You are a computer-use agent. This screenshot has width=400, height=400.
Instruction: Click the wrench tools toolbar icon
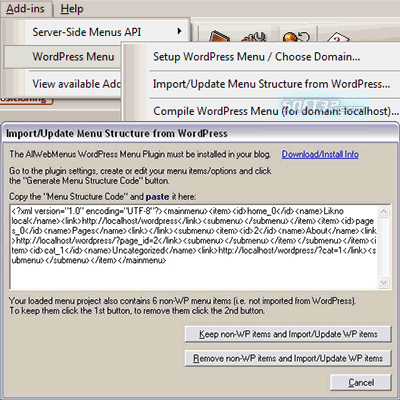pyautogui.click(x=254, y=37)
